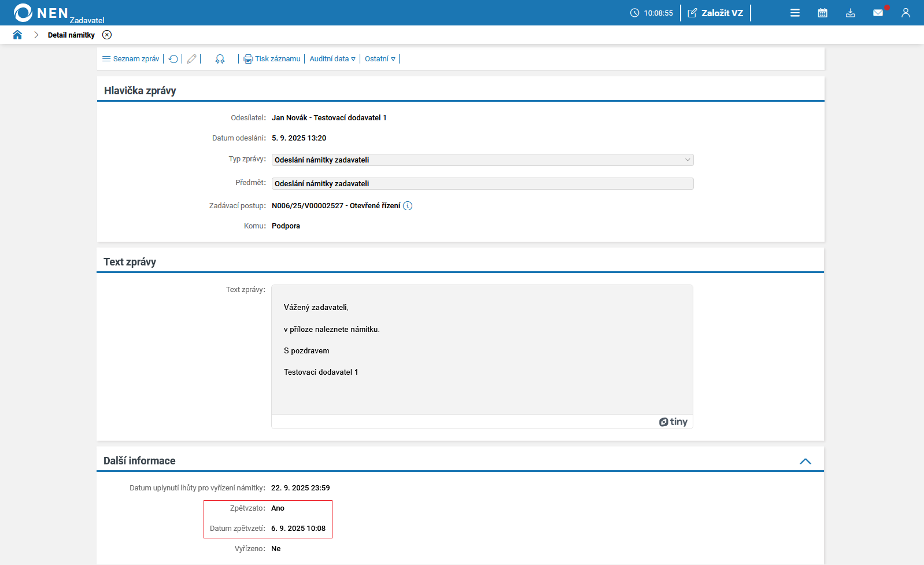The image size is (924, 565).
Task: Close the Detail námitky breadcrumb tab
Action: 107,35
